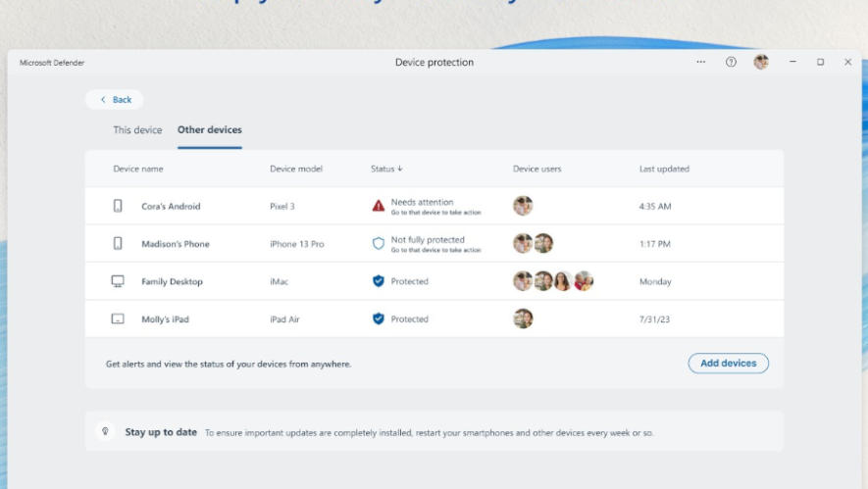Click the 7/31/23 last updated date

pyautogui.click(x=654, y=319)
